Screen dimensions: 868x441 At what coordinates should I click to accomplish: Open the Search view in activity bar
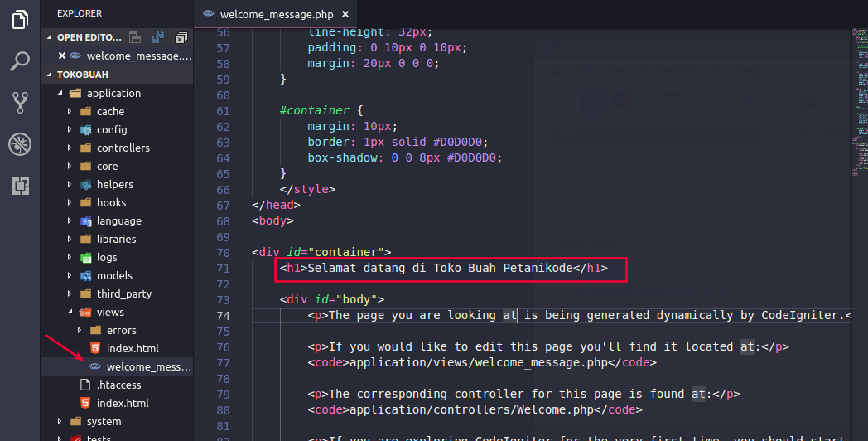(x=20, y=61)
